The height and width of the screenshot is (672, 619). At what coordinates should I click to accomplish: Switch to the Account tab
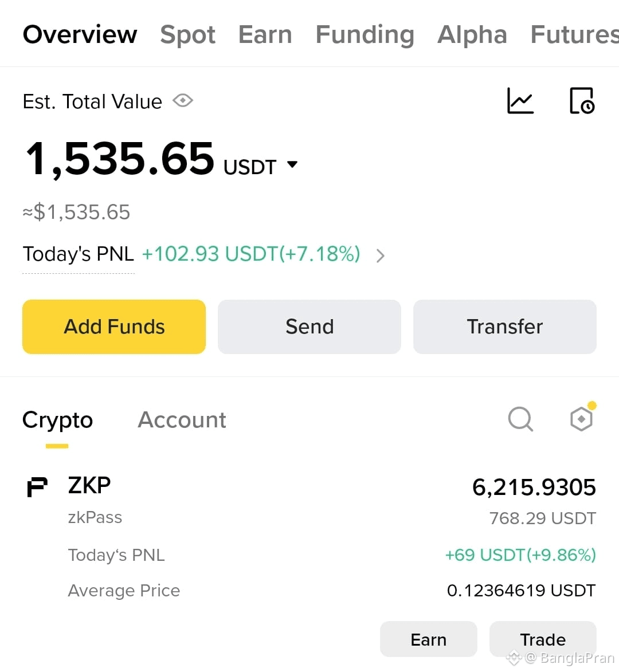point(182,419)
